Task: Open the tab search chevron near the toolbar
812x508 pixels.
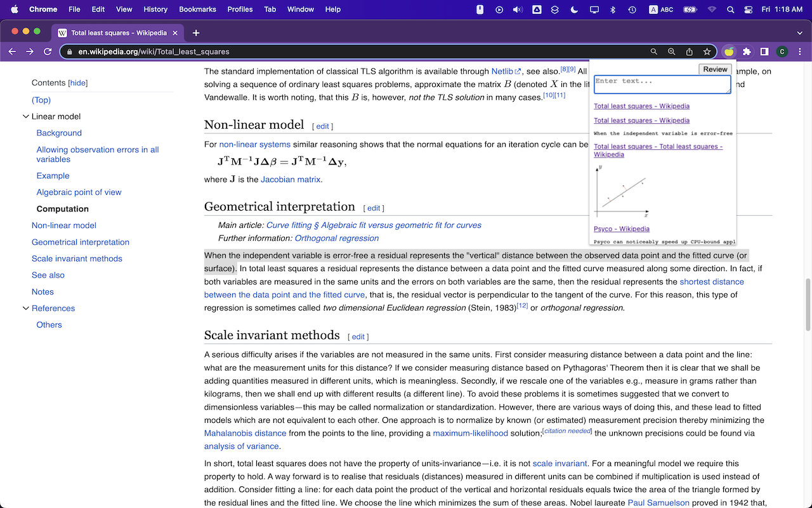Action: 799,32
